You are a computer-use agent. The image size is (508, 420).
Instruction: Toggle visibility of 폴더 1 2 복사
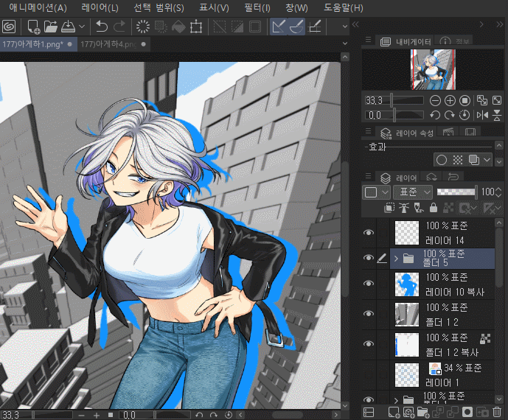369,343
